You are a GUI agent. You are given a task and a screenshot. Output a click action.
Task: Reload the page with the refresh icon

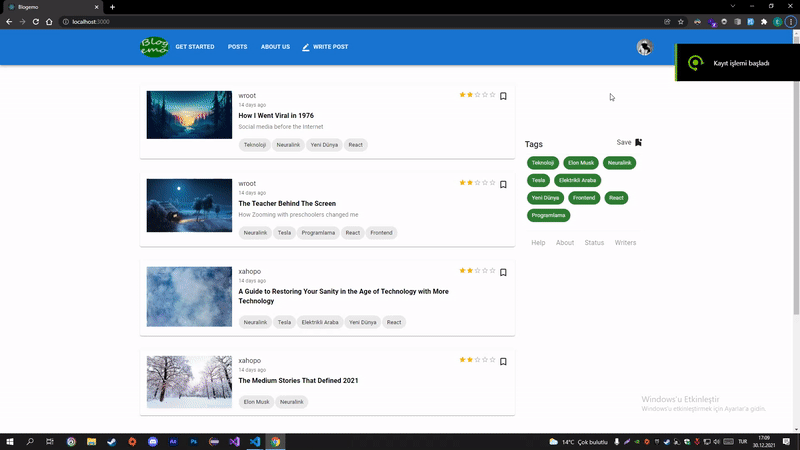pyautogui.click(x=36, y=21)
